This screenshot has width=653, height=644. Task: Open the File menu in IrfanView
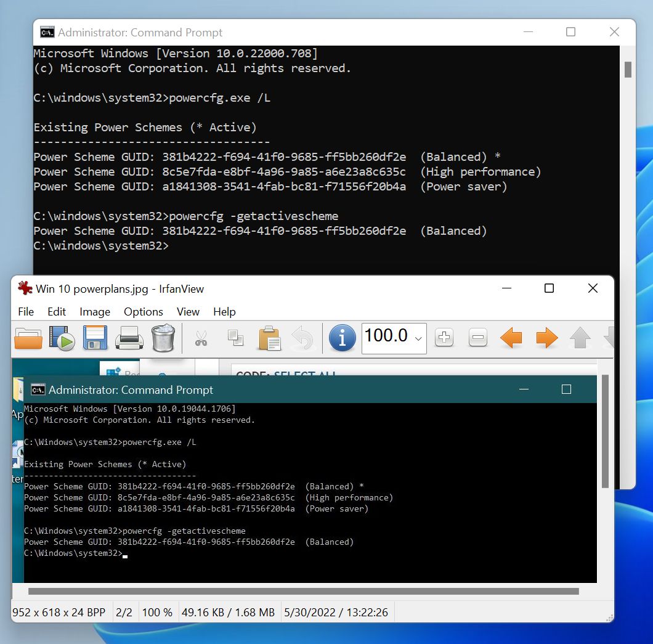26,312
